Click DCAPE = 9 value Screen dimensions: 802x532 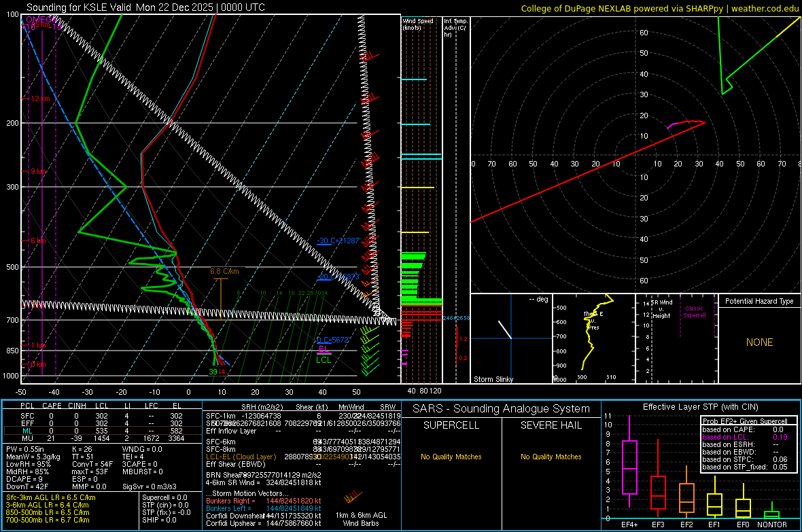(x=24, y=479)
